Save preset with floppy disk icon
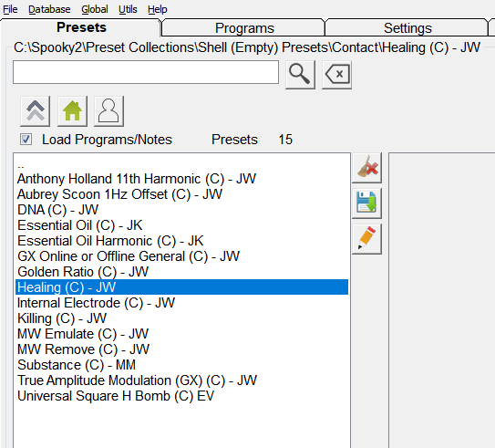Viewport: 495px width, 448px height. click(366, 203)
